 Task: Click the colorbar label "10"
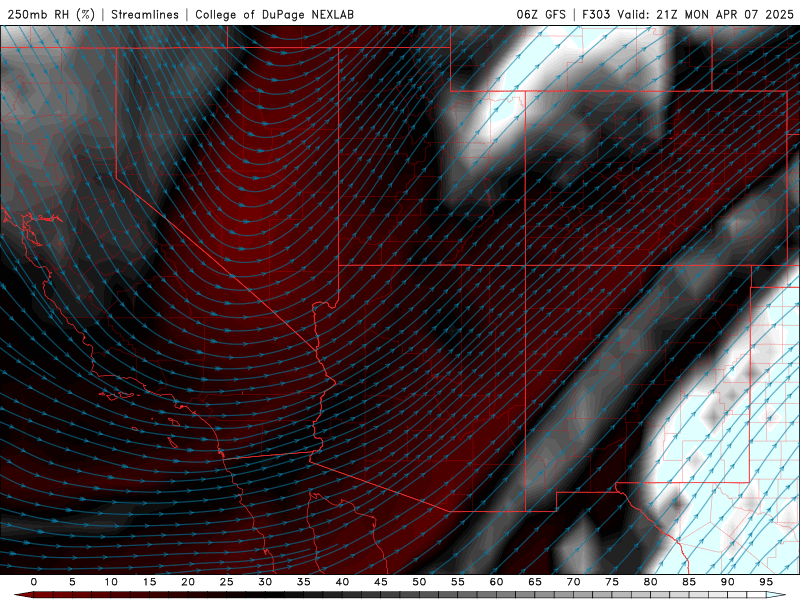(111, 582)
